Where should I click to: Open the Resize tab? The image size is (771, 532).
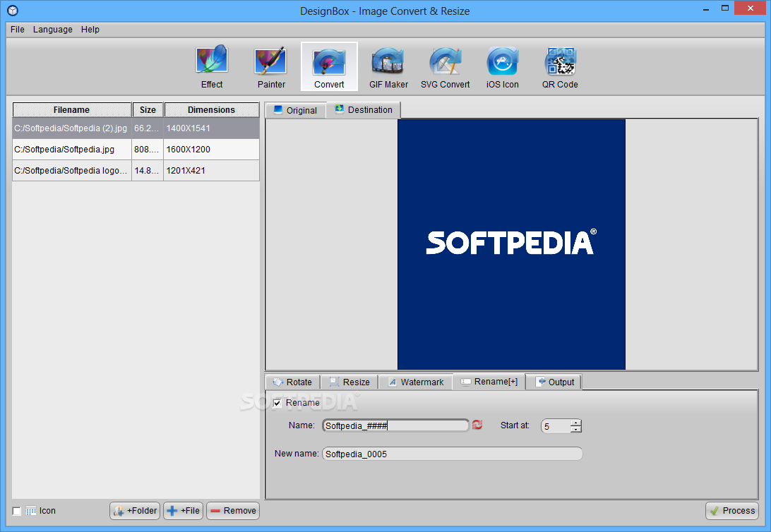point(349,382)
